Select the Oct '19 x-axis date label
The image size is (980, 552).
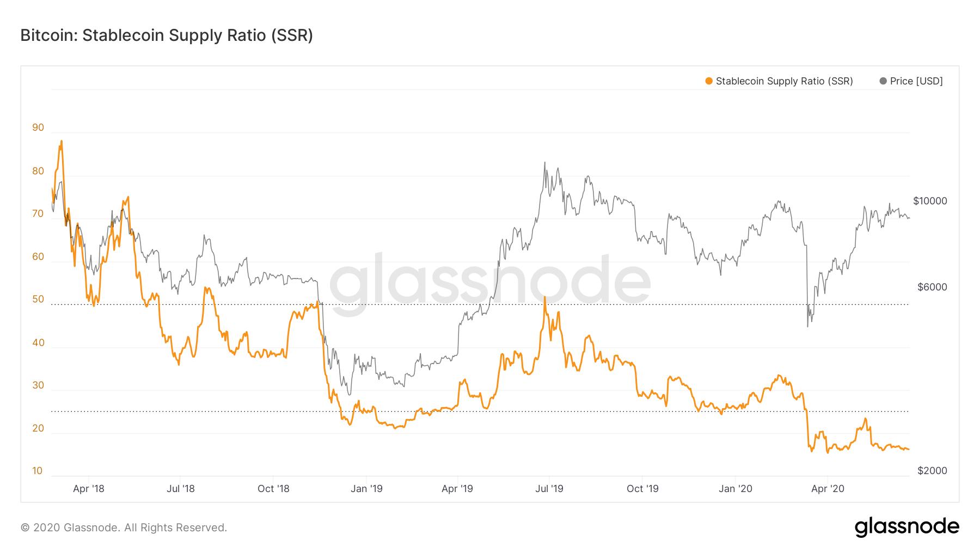(x=642, y=488)
